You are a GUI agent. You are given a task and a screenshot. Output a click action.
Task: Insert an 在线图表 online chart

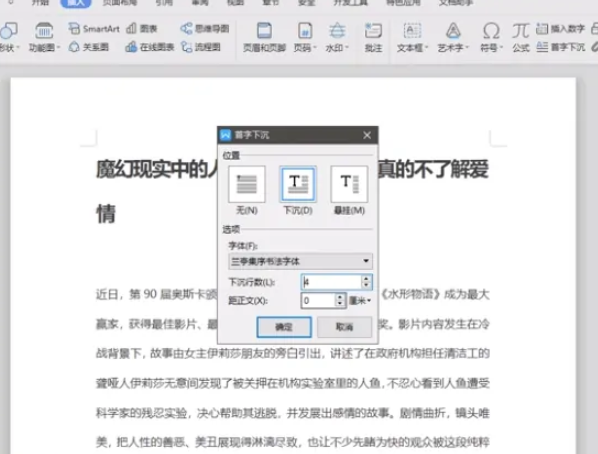click(150, 47)
